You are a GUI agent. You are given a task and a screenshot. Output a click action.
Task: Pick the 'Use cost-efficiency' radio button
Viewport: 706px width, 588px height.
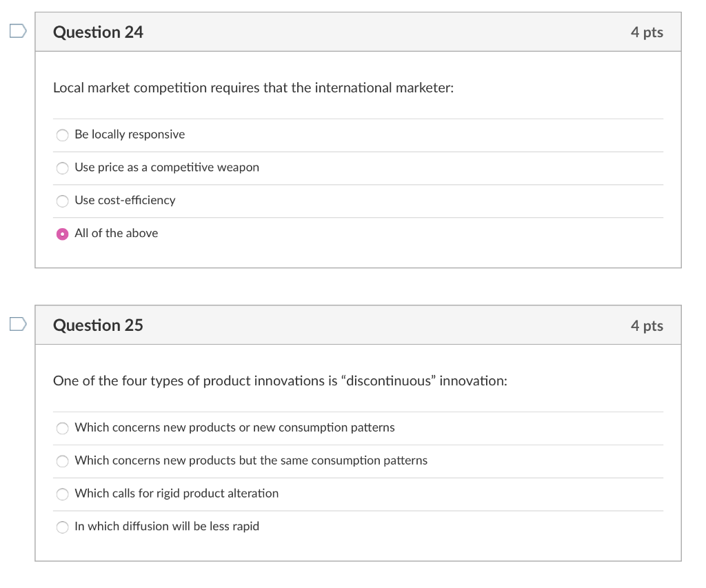pos(63,201)
